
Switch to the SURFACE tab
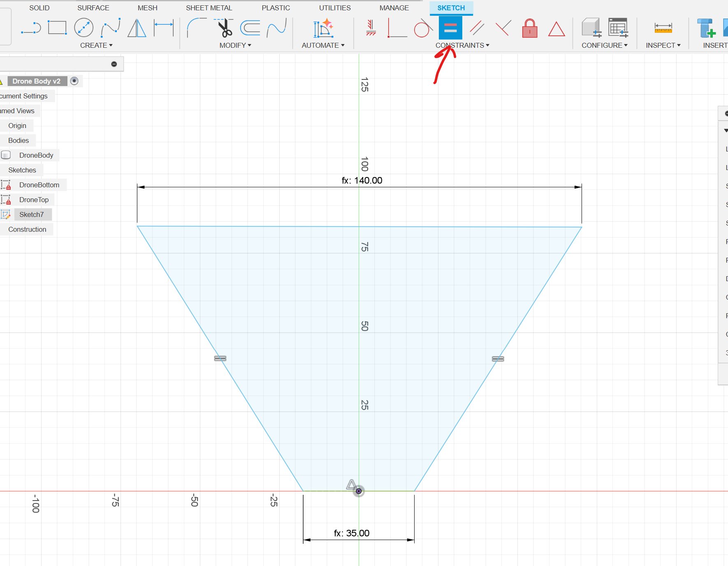pyautogui.click(x=93, y=8)
